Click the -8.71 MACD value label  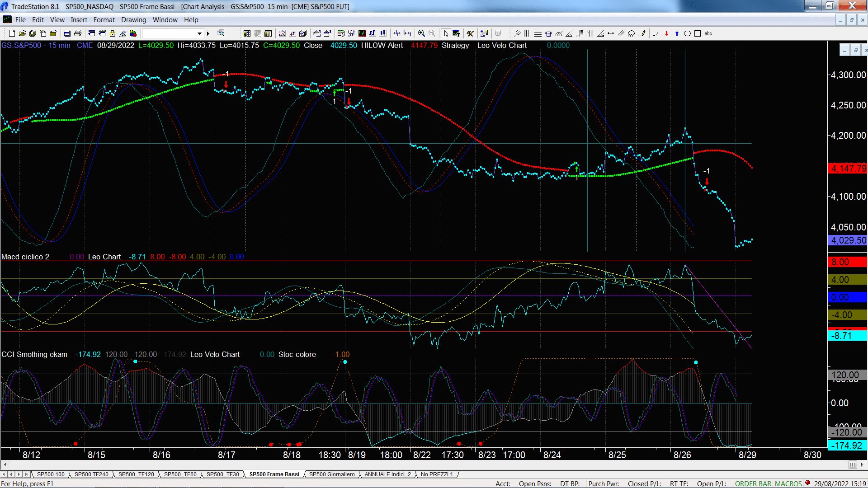[x=847, y=336]
